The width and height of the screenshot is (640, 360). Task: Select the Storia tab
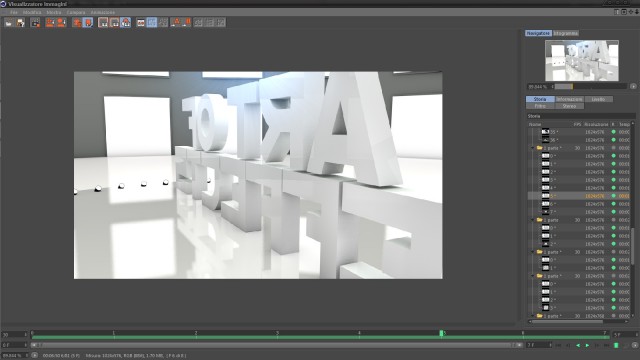tap(540, 99)
